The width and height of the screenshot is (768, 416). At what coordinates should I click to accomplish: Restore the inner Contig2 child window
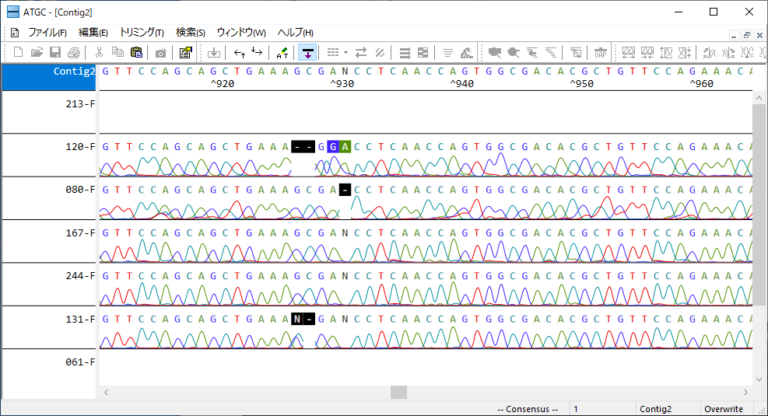[x=746, y=35]
